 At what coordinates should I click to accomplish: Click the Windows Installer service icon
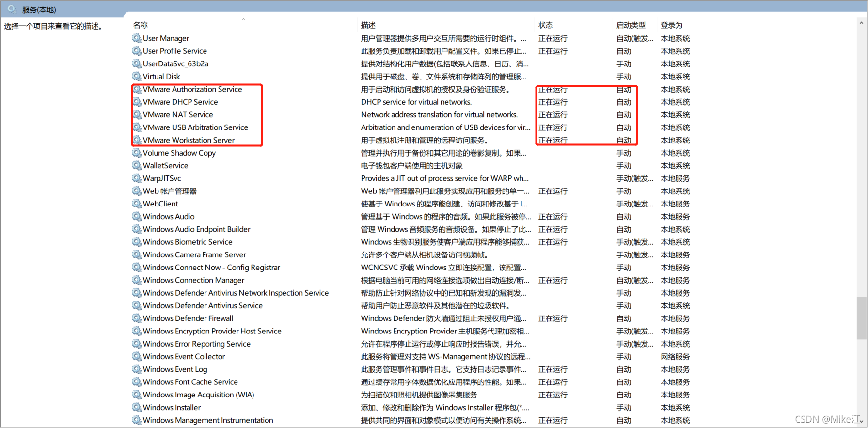click(x=136, y=407)
